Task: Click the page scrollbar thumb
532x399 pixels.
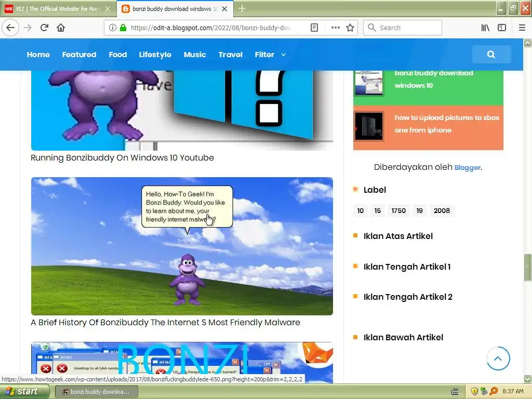Action: tap(527, 267)
